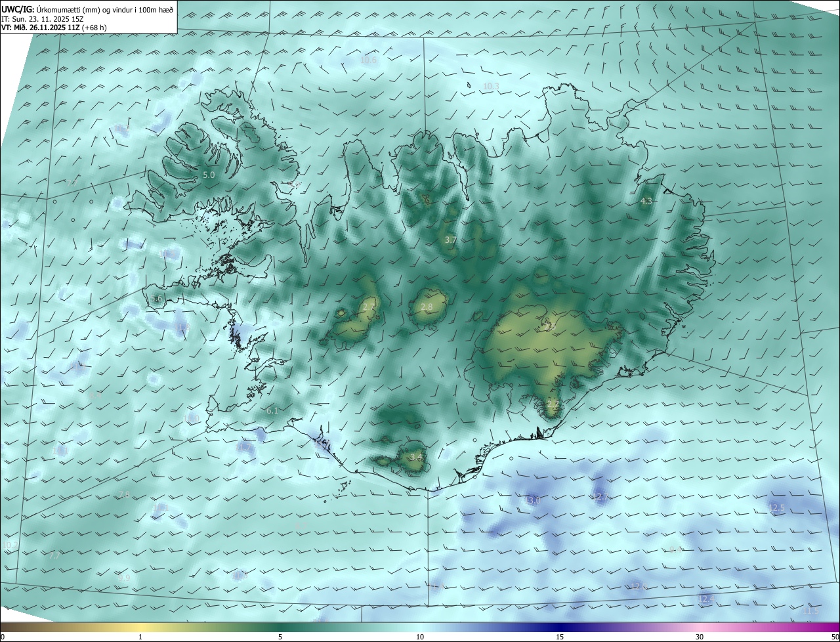840x642 pixels.
Task: Click the 9.9 value in the southwest sea
Action: click(124, 578)
